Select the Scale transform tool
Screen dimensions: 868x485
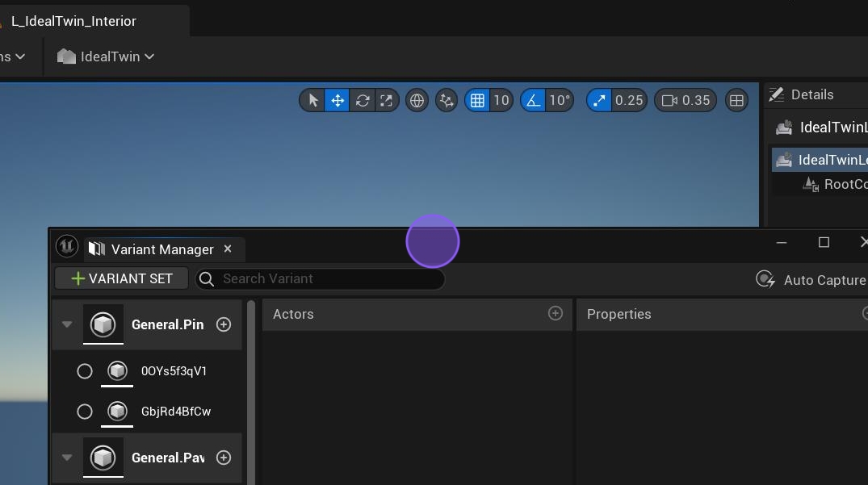[387, 100]
